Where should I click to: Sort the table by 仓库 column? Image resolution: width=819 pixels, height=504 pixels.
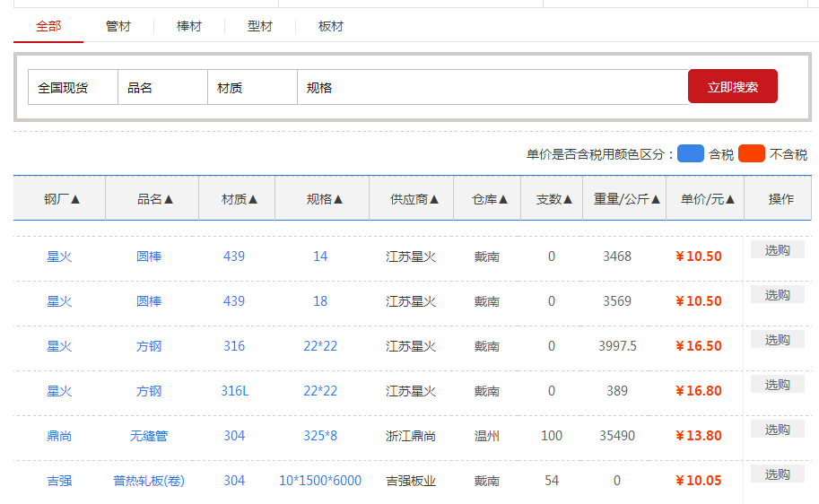(490, 199)
